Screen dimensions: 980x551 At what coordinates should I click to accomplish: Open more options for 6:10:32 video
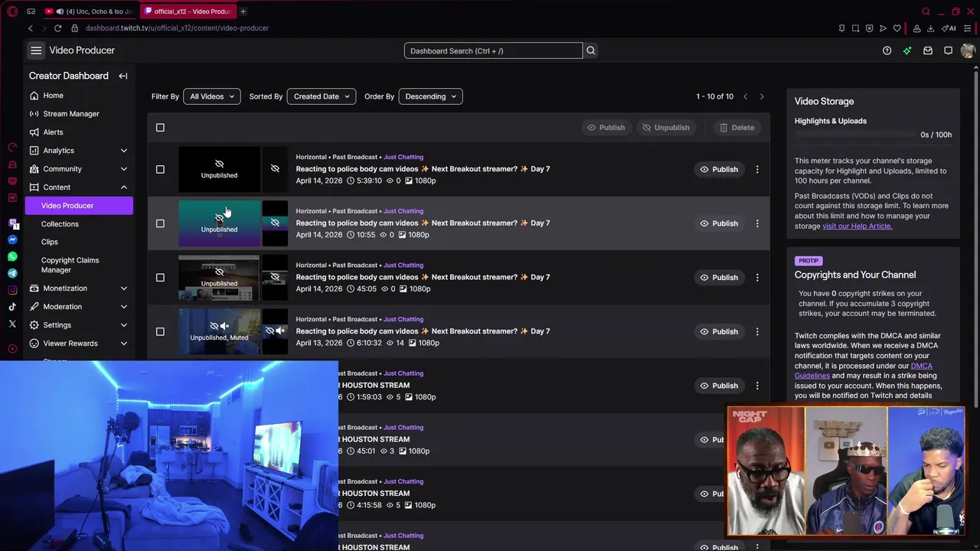[x=757, y=331]
